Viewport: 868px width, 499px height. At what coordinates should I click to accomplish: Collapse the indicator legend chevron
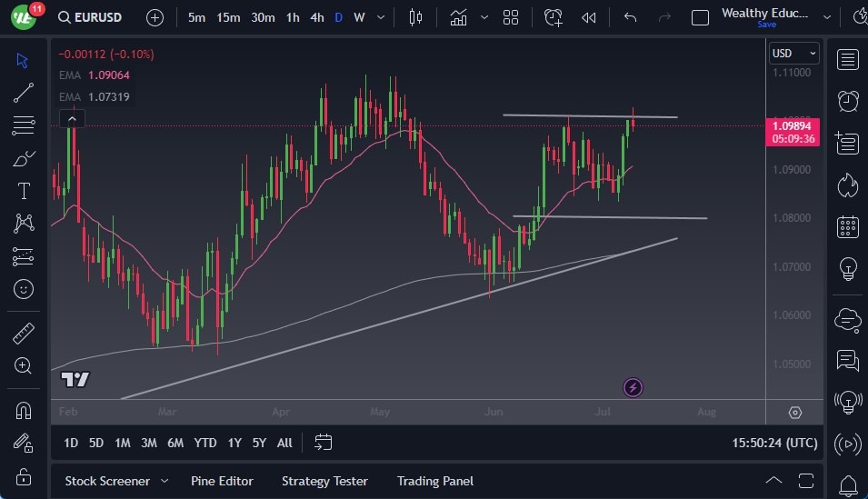tap(71, 118)
